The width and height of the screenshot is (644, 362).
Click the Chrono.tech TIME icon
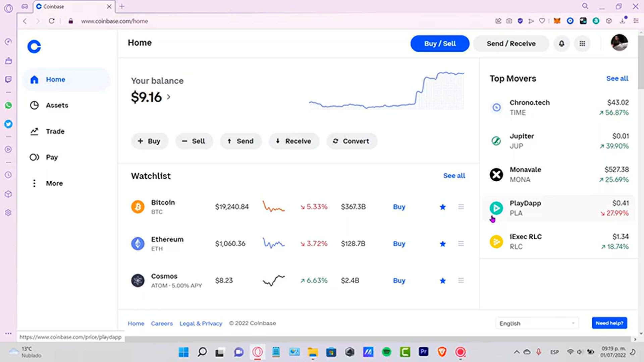click(x=496, y=107)
